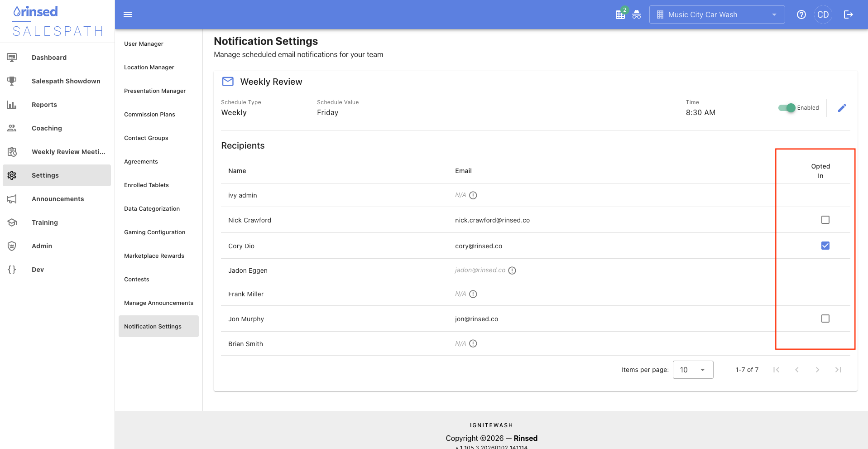Open the hamburger menu in top bar

[x=128, y=14]
